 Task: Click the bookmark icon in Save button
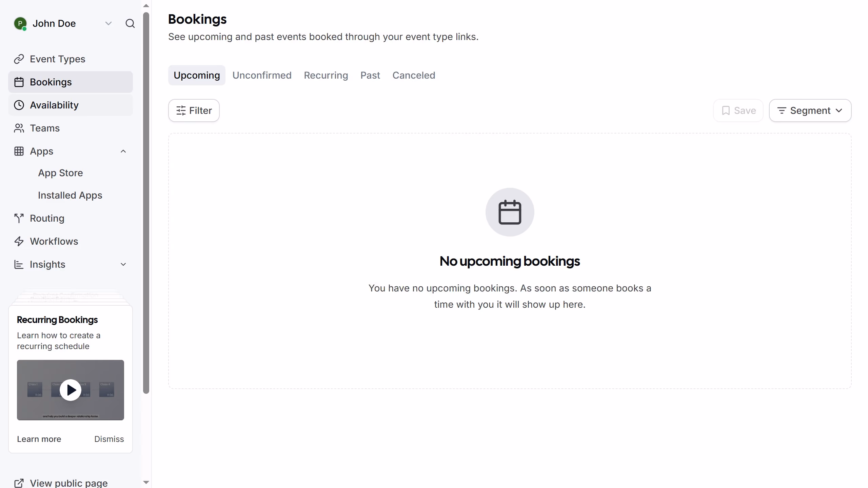click(x=726, y=110)
